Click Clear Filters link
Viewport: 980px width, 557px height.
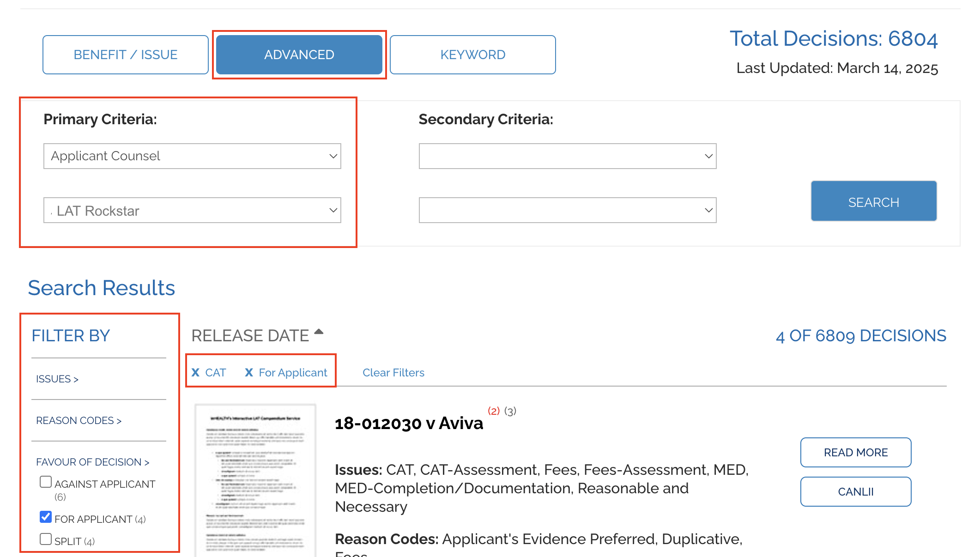(393, 373)
